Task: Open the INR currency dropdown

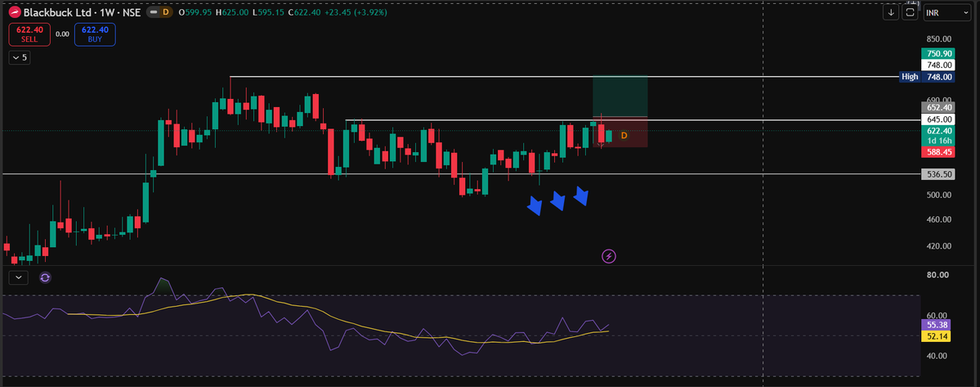Action: coord(946,12)
